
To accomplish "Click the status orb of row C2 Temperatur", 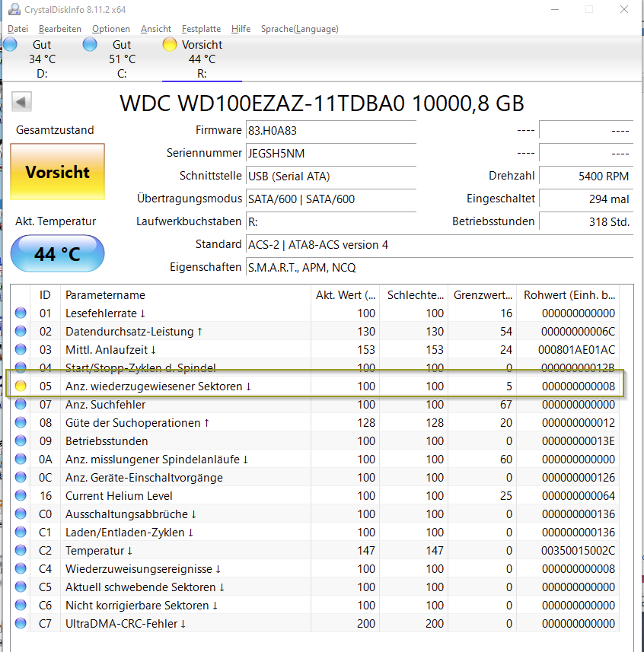I will [21, 551].
